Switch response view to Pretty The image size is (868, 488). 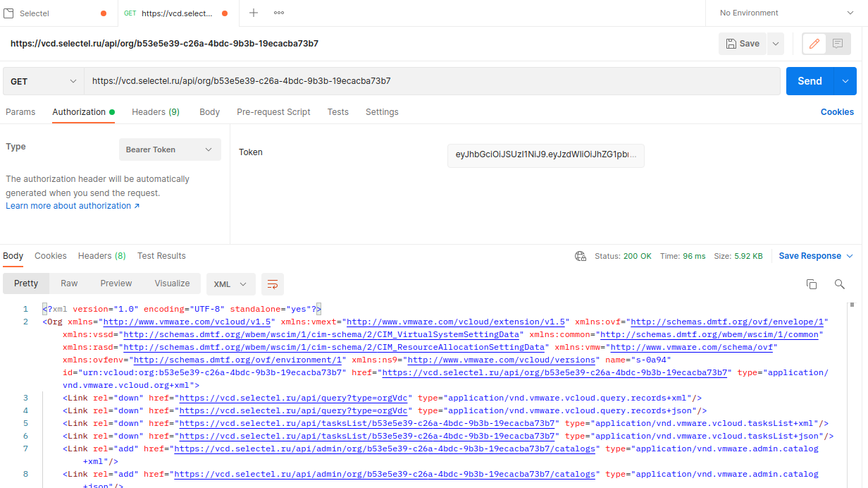point(26,283)
